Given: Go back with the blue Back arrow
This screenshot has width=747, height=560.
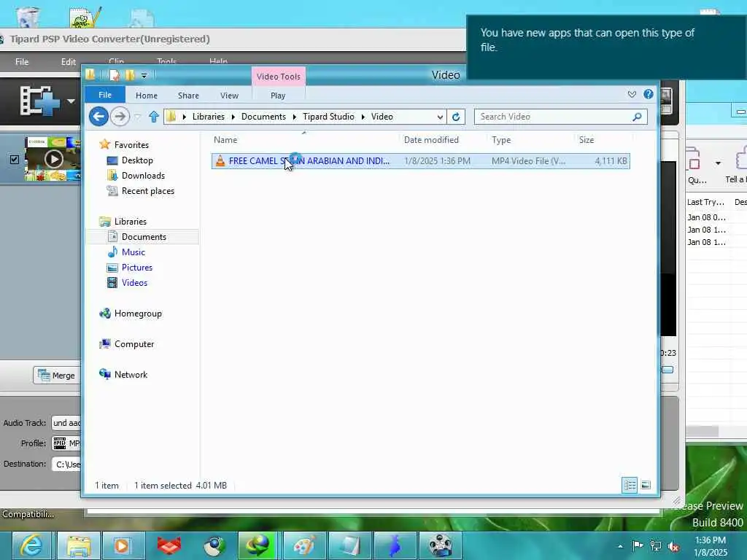Looking at the screenshot, I should [98, 117].
